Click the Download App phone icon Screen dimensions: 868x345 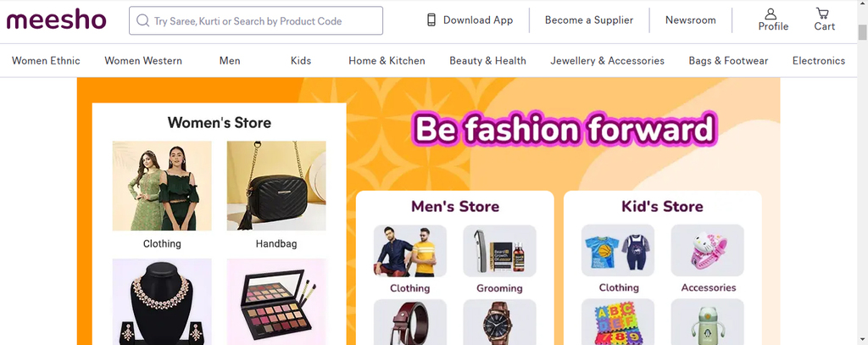431,19
